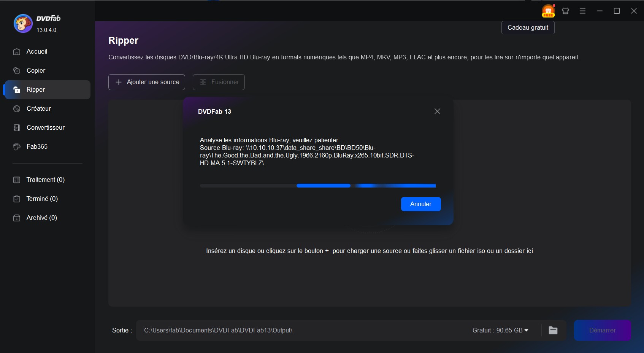Image resolution: width=644 pixels, height=353 pixels.
Task: Click the Convertissez les disques description text
Action: pyautogui.click(x=344, y=57)
